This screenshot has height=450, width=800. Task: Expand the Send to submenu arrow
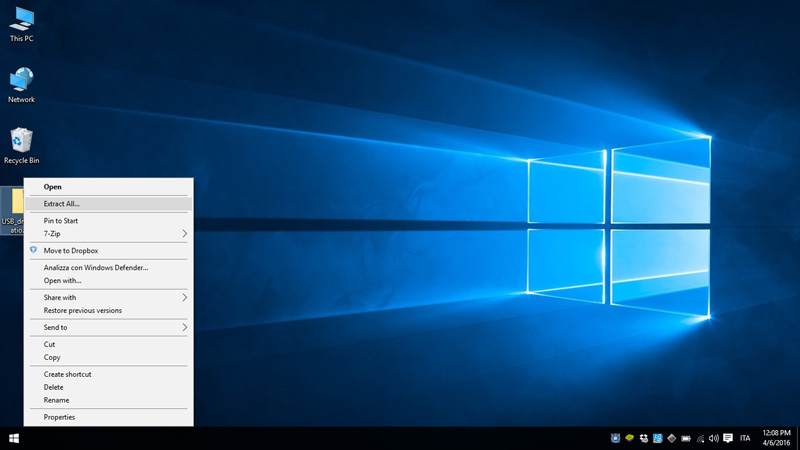(x=185, y=328)
